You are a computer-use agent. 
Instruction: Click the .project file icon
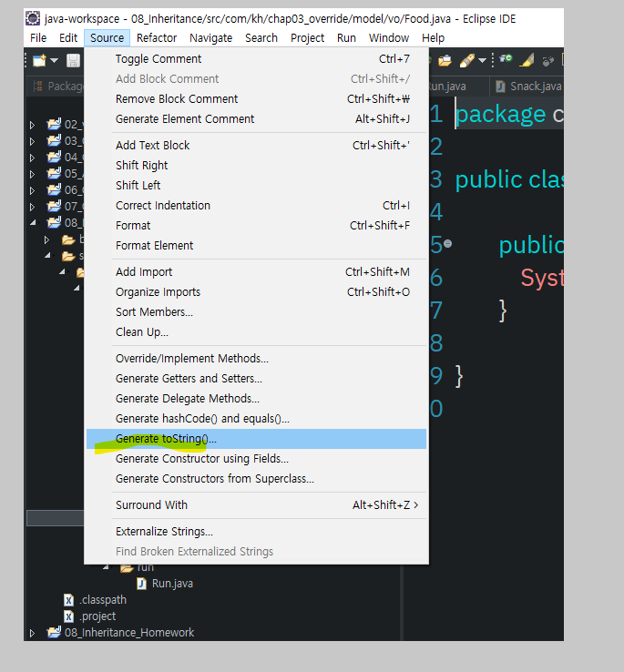pos(68,616)
